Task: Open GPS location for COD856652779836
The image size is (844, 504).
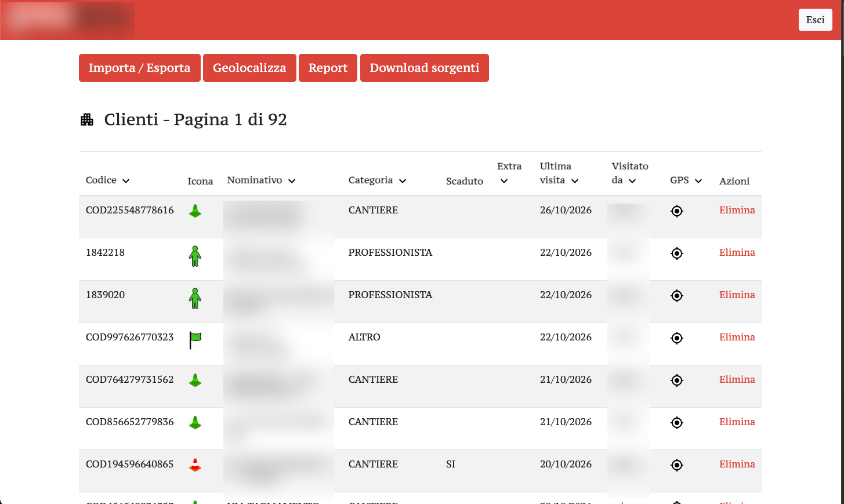Action: coord(677,423)
